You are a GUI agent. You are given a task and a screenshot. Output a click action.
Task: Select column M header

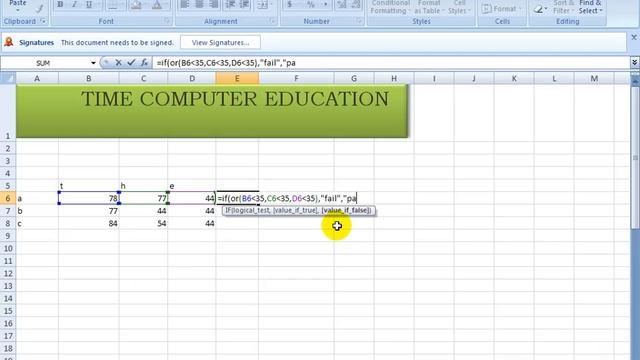[594, 78]
